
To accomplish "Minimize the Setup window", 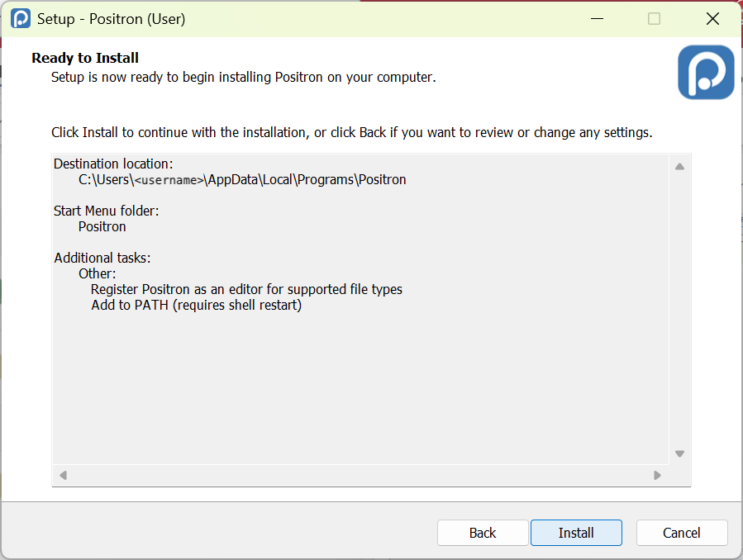I will click(597, 18).
